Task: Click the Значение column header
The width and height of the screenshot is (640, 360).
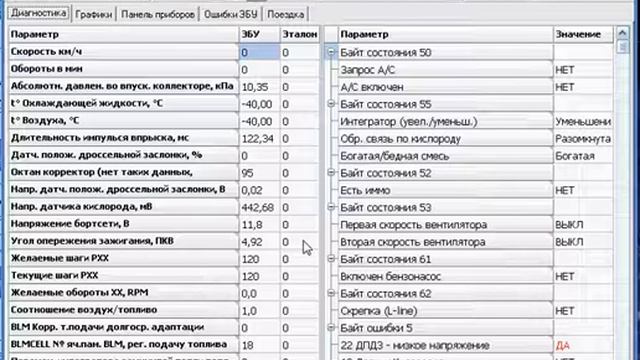Action: click(x=583, y=34)
